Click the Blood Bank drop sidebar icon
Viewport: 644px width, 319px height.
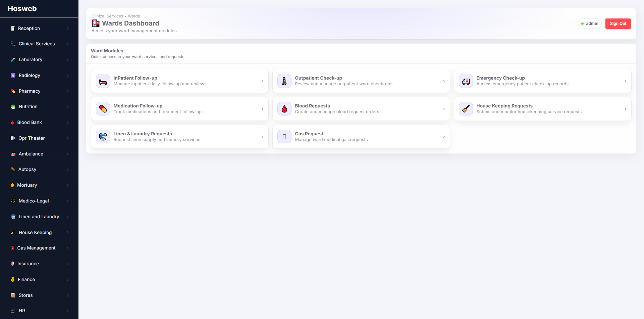click(12, 123)
